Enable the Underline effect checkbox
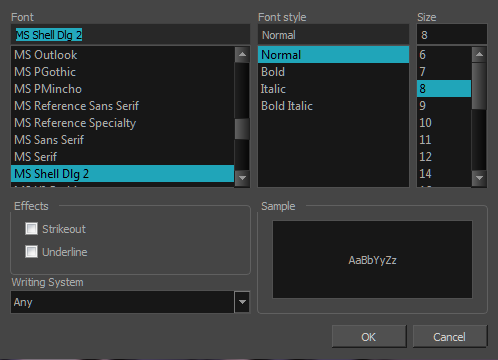This screenshot has height=360, width=498. [x=31, y=252]
